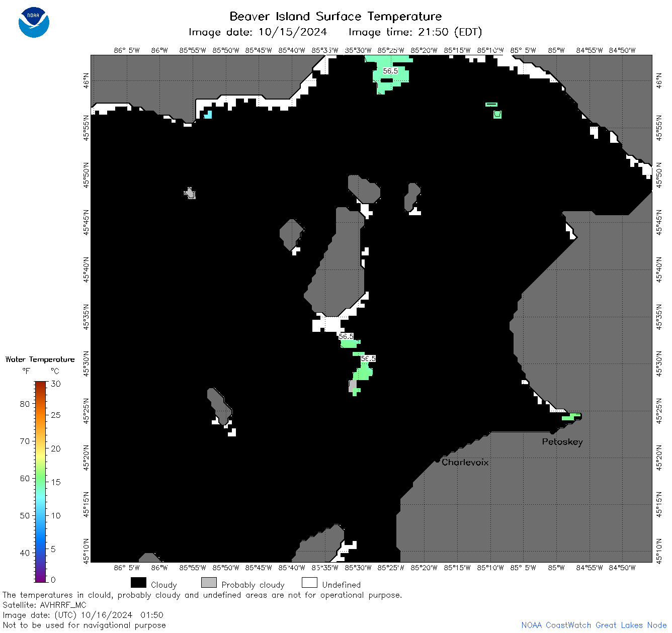Click the temperatures not for operational purpose disclaimer

(x=202, y=595)
